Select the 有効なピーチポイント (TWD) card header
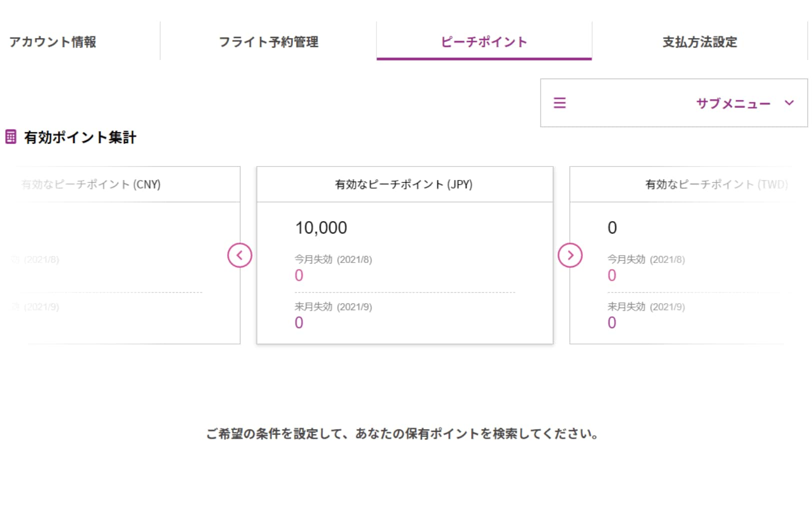This screenshot has height=507, width=812. (x=716, y=184)
